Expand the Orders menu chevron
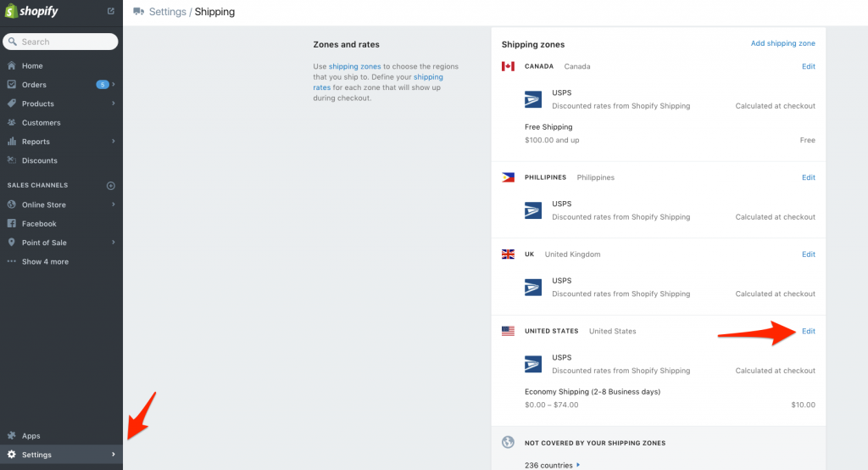This screenshot has width=868, height=470. click(114, 85)
